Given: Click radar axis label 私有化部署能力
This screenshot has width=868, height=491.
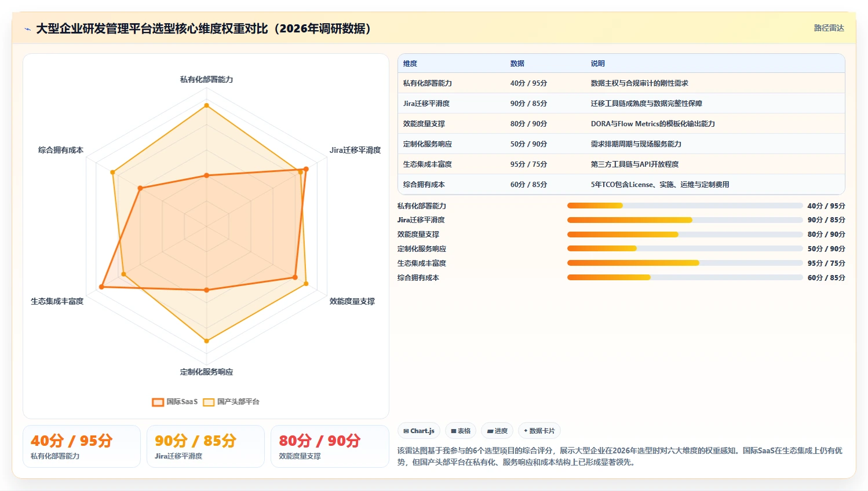Looking at the screenshot, I should [206, 79].
